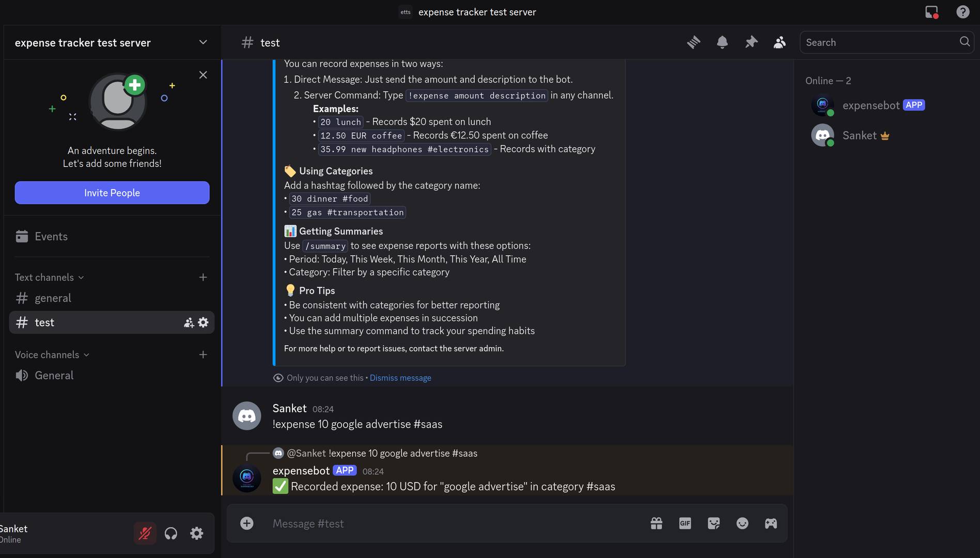Switch to the general text channel

point(112,298)
